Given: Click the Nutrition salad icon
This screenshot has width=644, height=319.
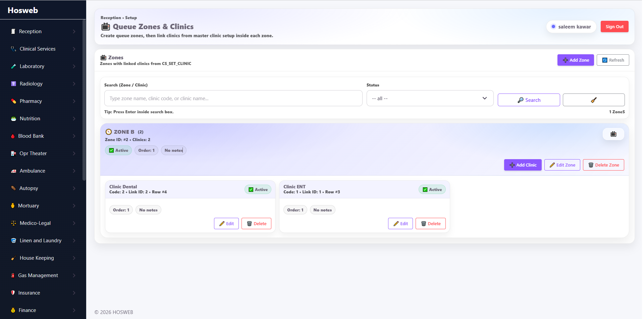Looking at the screenshot, I should [x=13, y=119].
